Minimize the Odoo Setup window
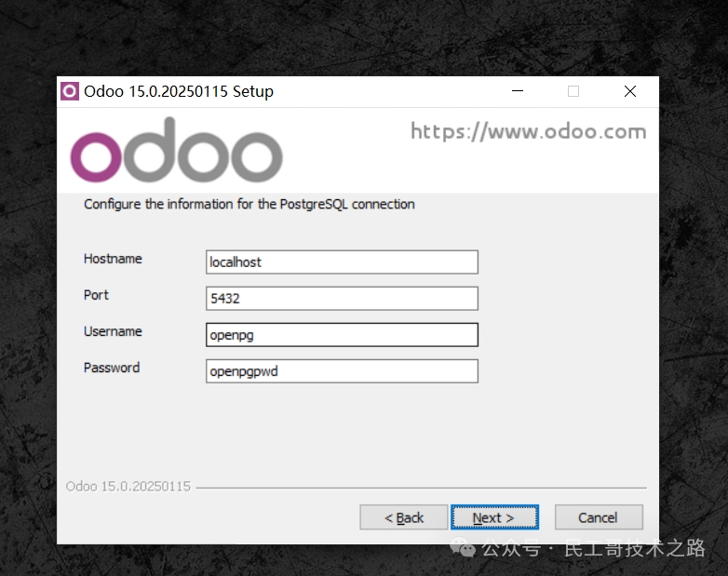 click(518, 91)
